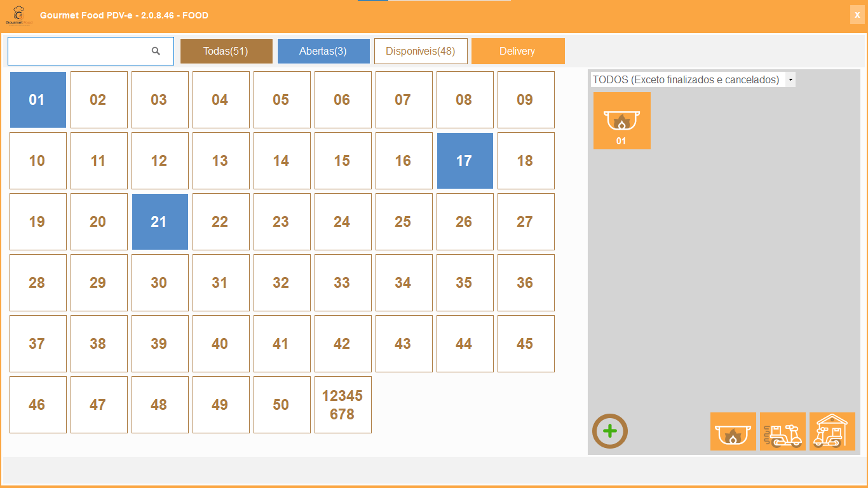
Task: Switch to the Delivery tab
Action: point(518,51)
